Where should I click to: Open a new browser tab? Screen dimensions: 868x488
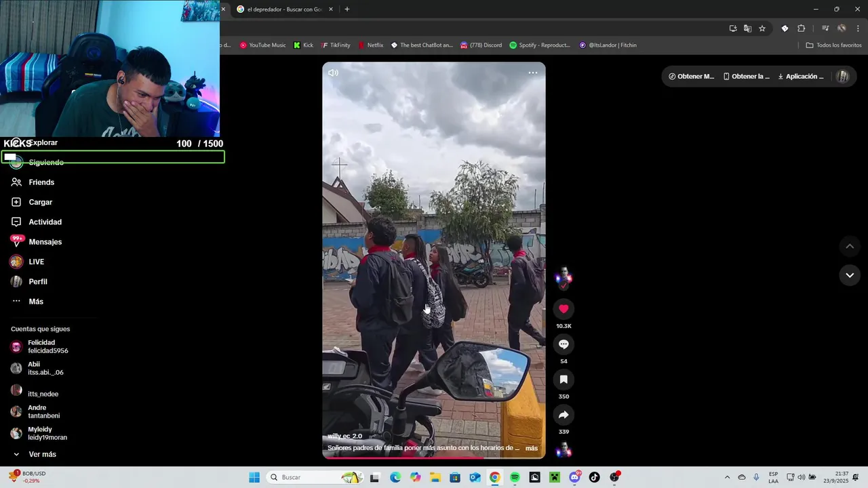347,9
